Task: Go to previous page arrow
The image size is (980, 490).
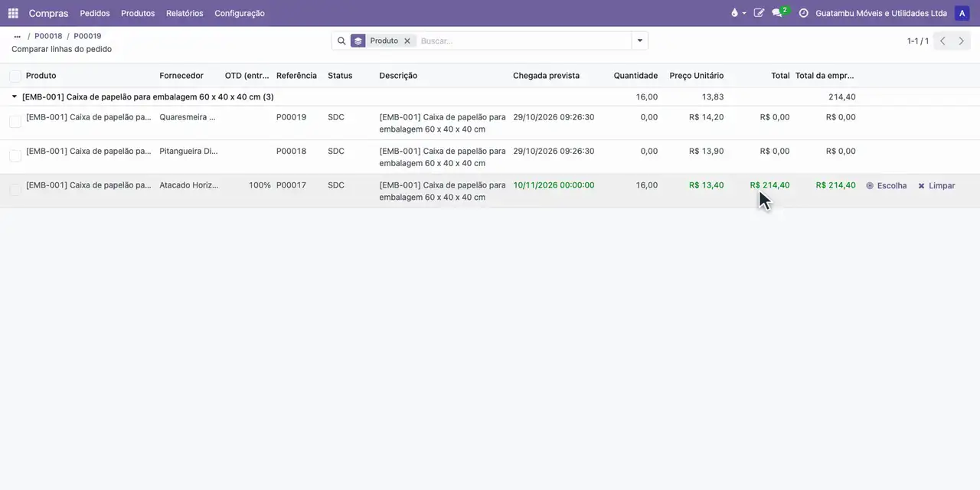Action: 942,41
